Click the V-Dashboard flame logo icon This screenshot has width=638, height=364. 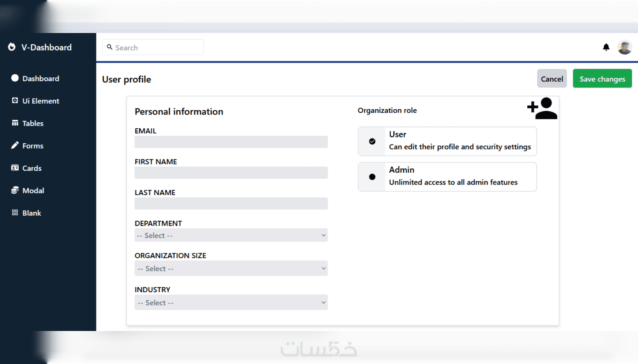[x=12, y=47]
